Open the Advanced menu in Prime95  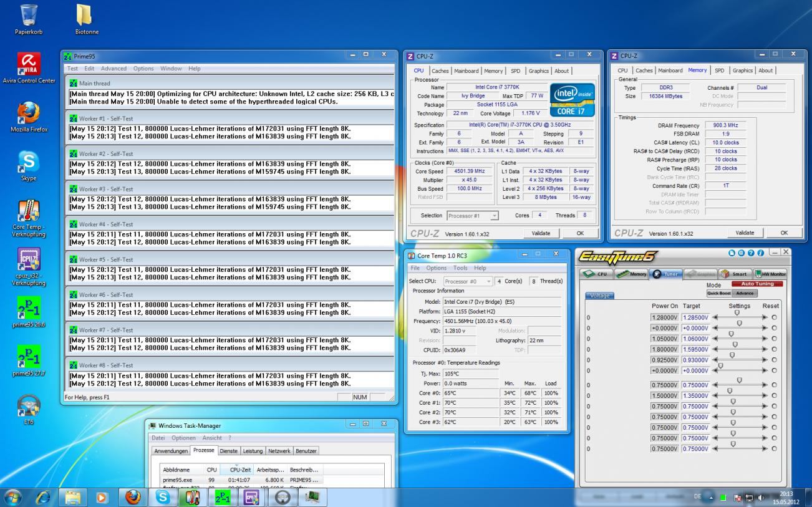pyautogui.click(x=114, y=69)
